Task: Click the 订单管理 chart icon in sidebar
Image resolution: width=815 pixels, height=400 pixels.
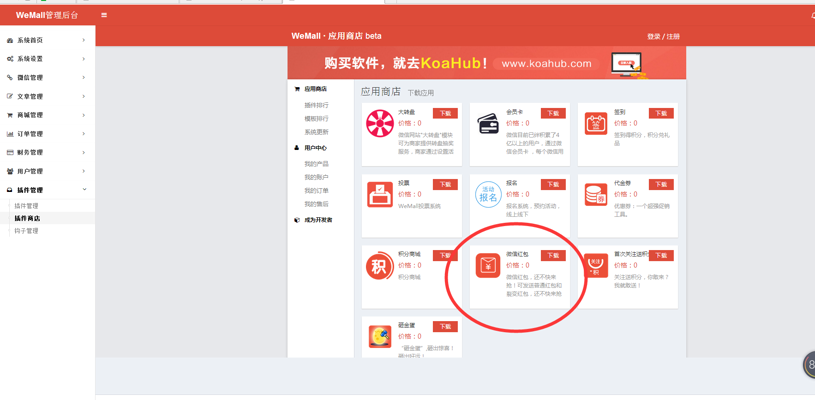Action: coord(10,134)
